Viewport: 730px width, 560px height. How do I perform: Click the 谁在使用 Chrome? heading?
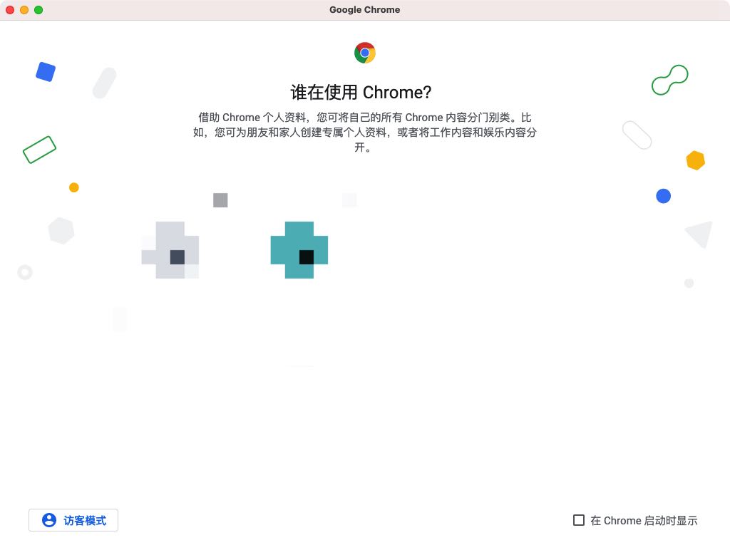point(361,92)
